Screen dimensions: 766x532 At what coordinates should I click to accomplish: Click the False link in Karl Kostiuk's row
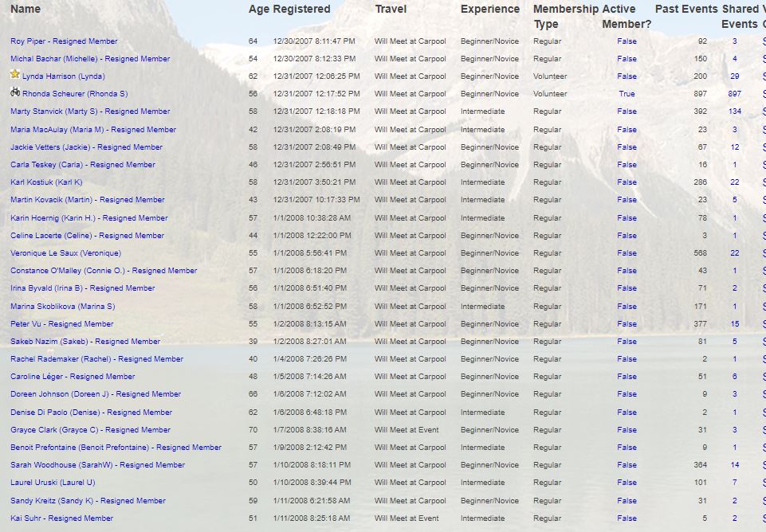[627, 182]
